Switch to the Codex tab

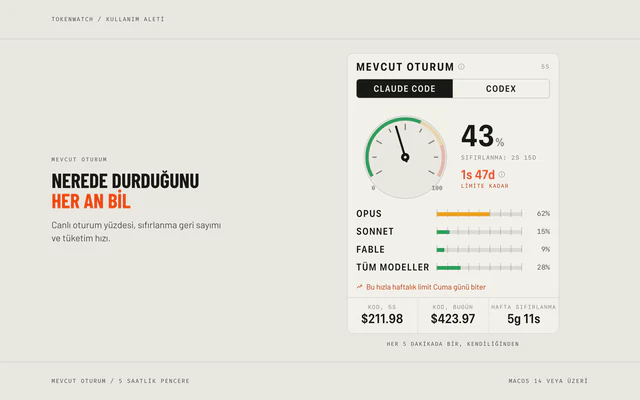(501, 89)
